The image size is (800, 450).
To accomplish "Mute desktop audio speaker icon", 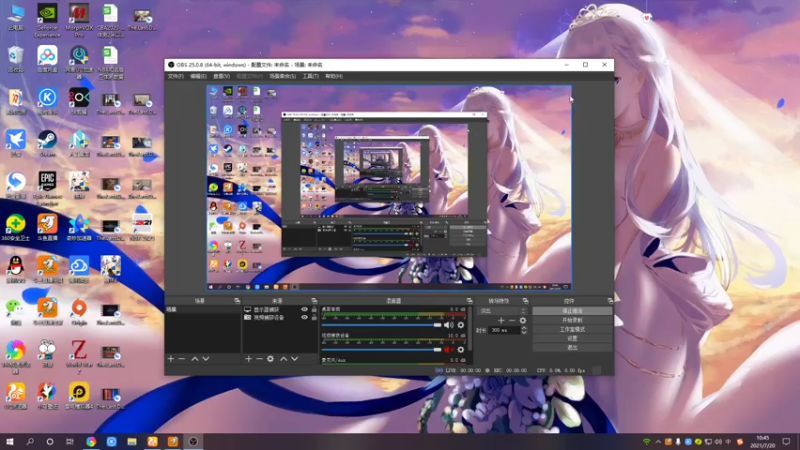I will (x=448, y=325).
